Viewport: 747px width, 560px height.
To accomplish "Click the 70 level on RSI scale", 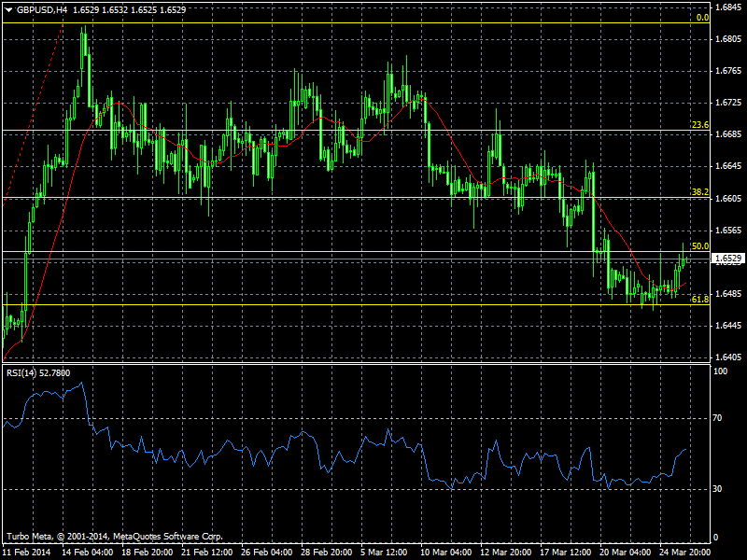I will pyautogui.click(x=722, y=419).
